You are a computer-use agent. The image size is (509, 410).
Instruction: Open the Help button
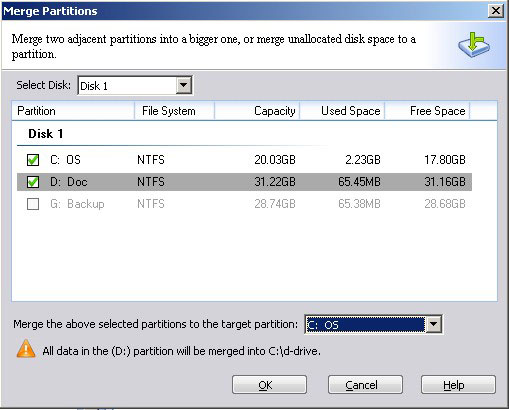click(458, 385)
